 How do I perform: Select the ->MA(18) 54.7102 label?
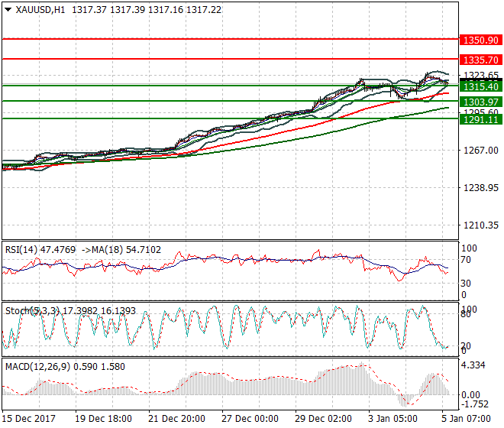(121, 250)
